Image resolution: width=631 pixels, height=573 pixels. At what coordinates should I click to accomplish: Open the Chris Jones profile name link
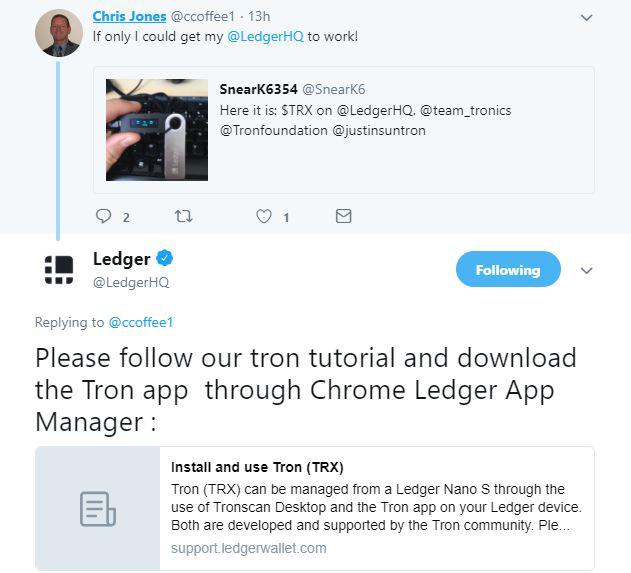(129, 16)
